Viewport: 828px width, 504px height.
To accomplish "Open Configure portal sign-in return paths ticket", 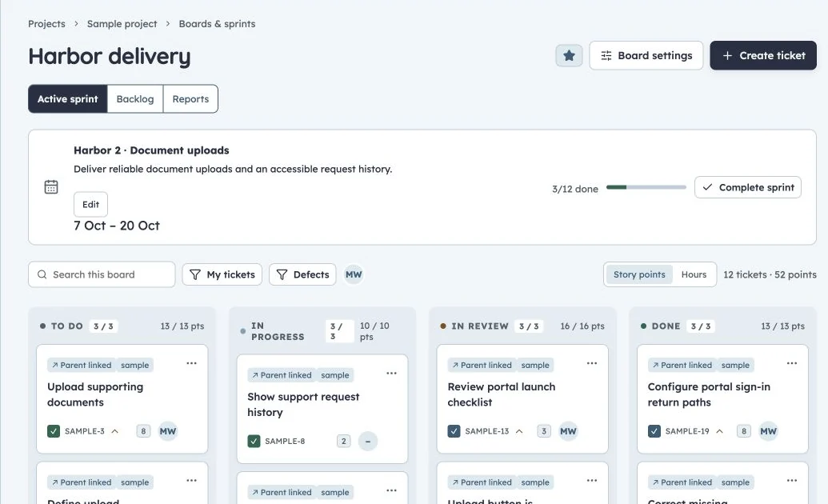I will pos(709,394).
